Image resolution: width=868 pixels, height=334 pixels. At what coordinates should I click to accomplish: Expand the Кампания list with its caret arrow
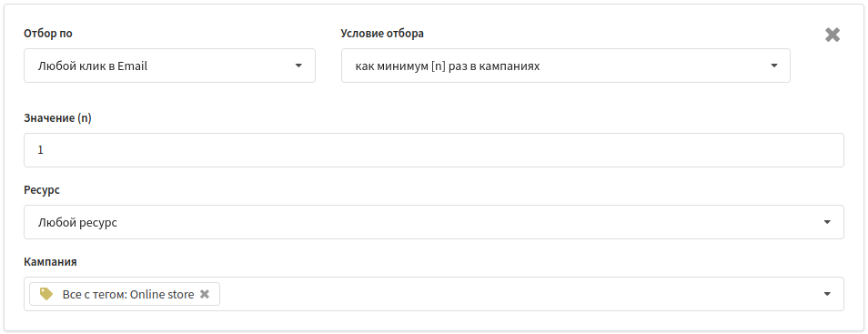[827, 294]
